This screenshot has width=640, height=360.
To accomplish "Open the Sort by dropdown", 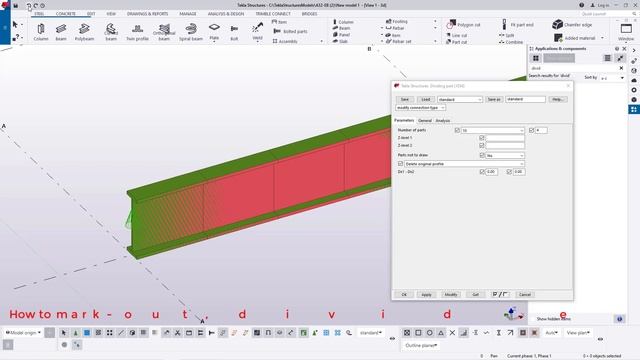I will pyautogui.click(x=612, y=78).
